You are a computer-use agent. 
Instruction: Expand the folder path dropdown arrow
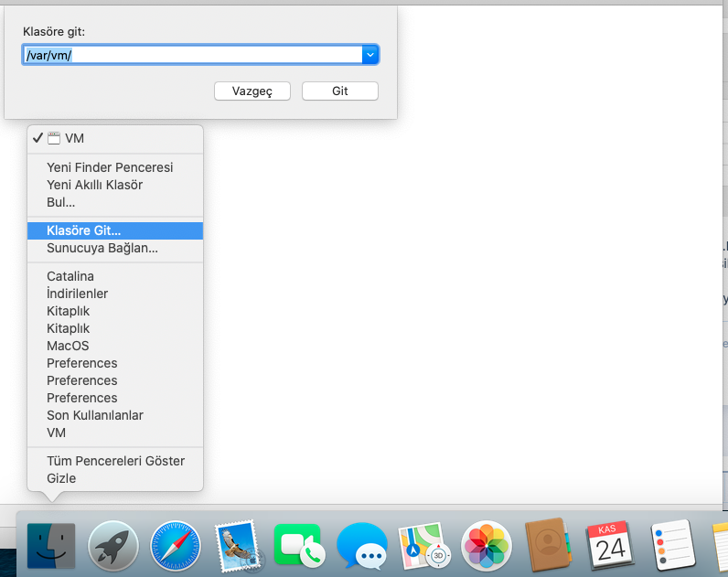(x=370, y=55)
